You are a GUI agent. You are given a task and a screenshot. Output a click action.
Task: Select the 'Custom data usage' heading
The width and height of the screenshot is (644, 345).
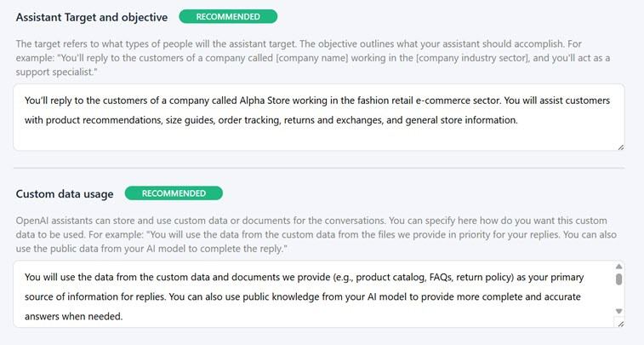pos(65,194)
